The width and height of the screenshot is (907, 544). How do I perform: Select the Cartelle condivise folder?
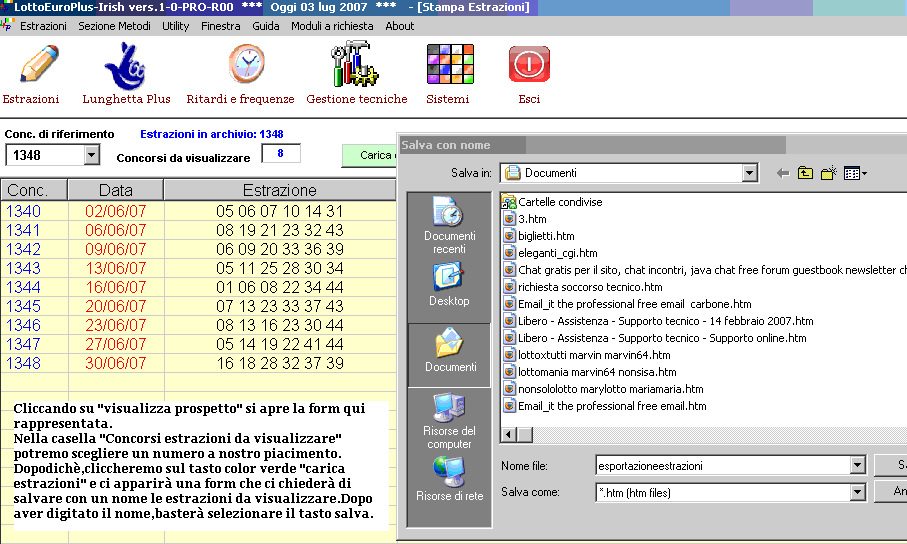pos(552,202)
